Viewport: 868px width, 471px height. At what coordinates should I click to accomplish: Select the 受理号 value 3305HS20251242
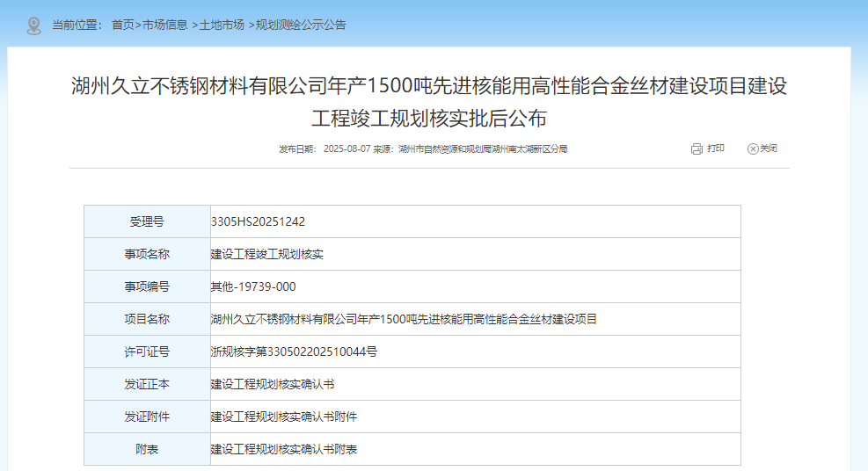(258, 221)
